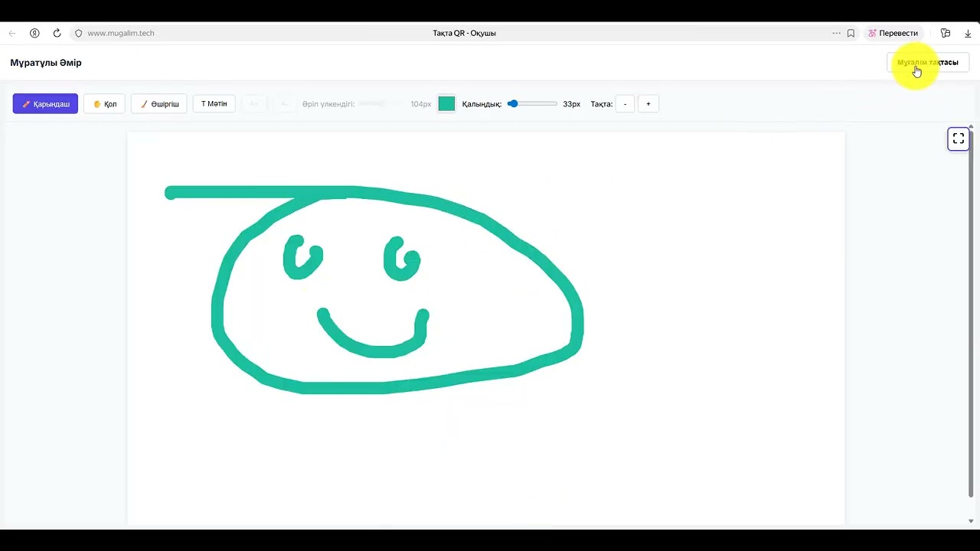
Task: Reload the page with the refresh icon
Action: pyautogui.click(x=57, y=34)
